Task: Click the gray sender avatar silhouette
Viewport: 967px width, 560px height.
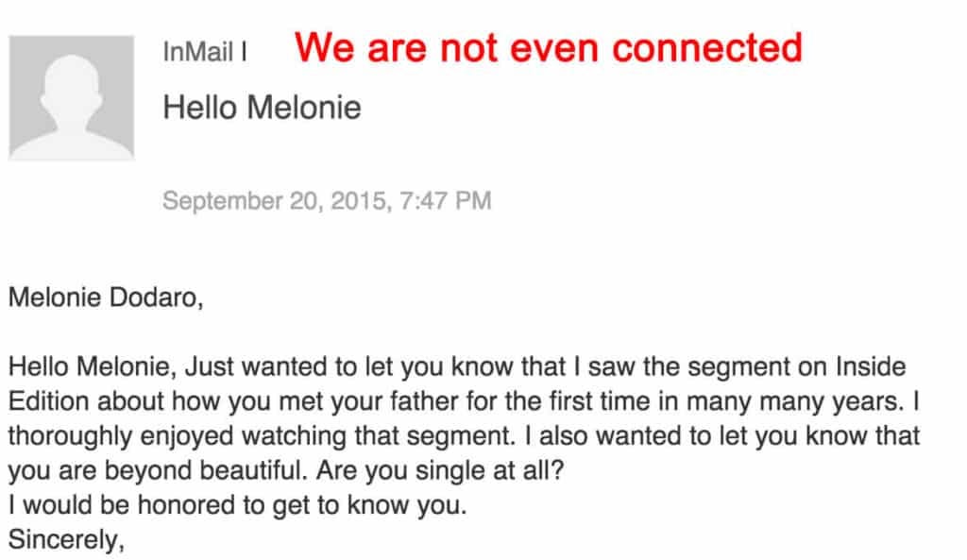Action: click(72, 98)
